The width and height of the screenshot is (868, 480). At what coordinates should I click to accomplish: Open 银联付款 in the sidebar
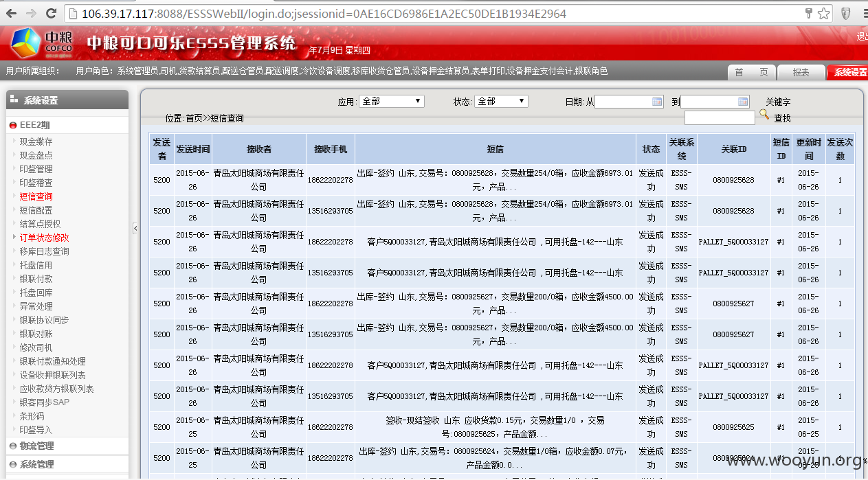coord(36,279)
